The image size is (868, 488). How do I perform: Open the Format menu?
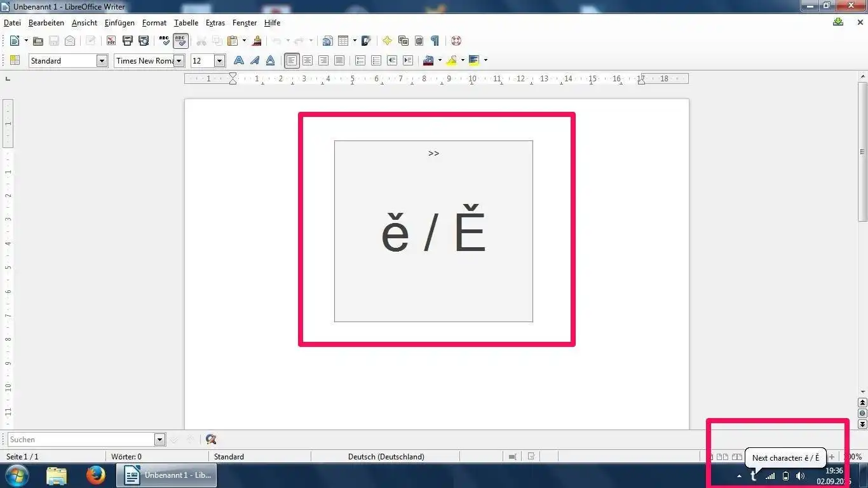tap(154, 22)
